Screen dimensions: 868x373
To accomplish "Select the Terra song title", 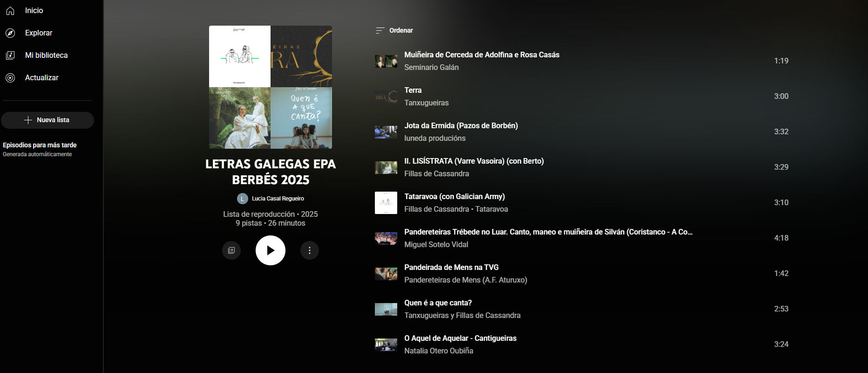I will point(413,90).
